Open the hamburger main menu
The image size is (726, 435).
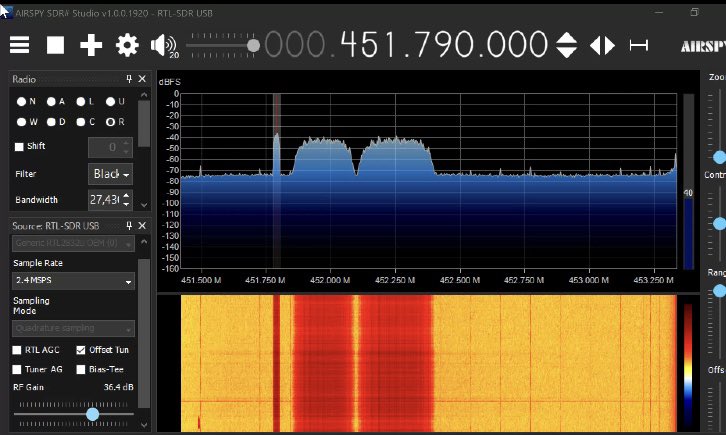19,45
